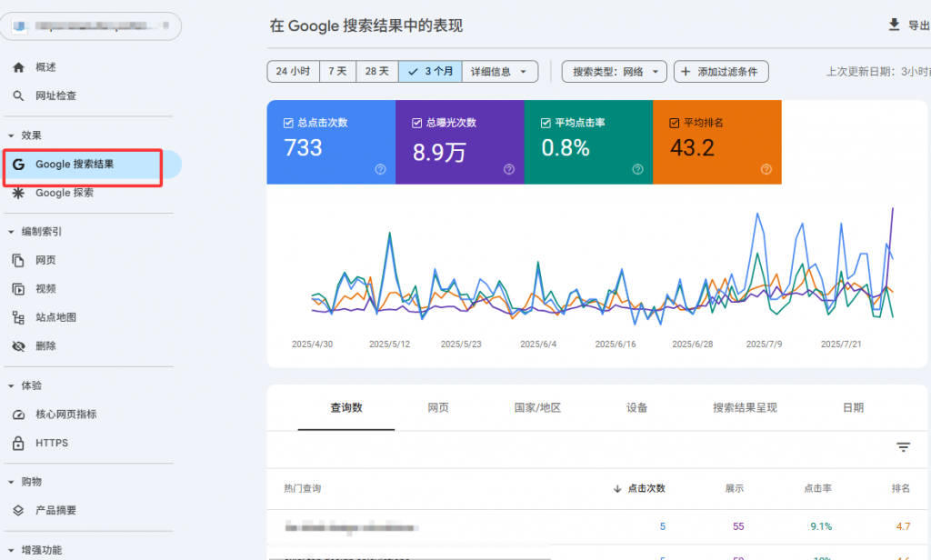Viewport: 931px width, 560px height.
Task: Click the help icon on 平均排名 card
Action: tap(766, 169)
